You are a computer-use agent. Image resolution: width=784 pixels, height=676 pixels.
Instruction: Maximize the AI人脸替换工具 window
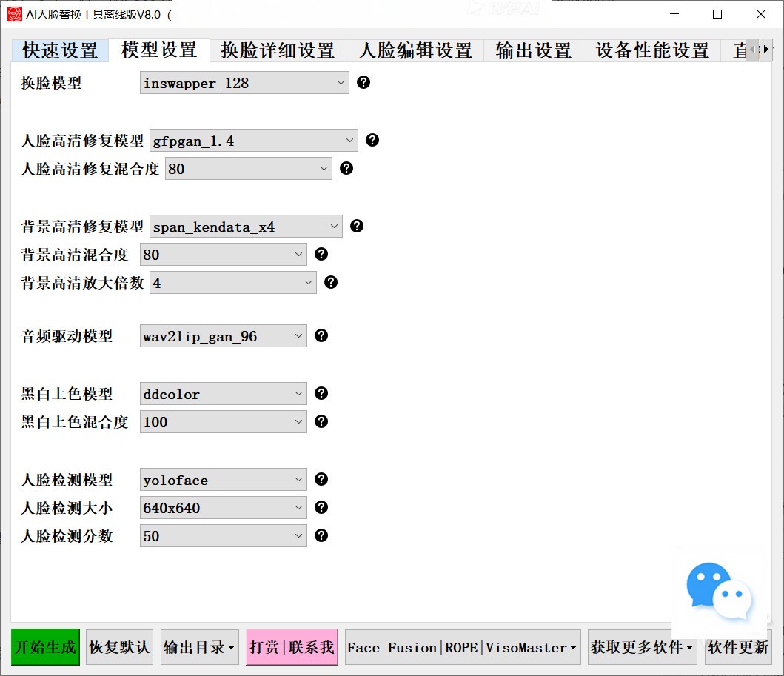(x=717, y=14)
